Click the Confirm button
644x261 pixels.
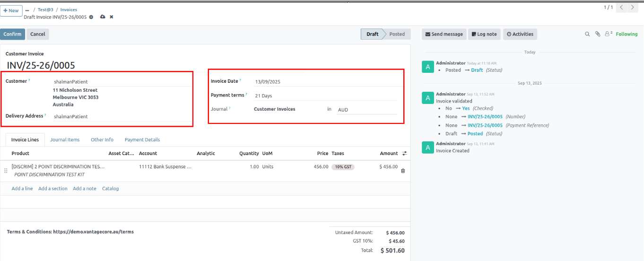12,34
